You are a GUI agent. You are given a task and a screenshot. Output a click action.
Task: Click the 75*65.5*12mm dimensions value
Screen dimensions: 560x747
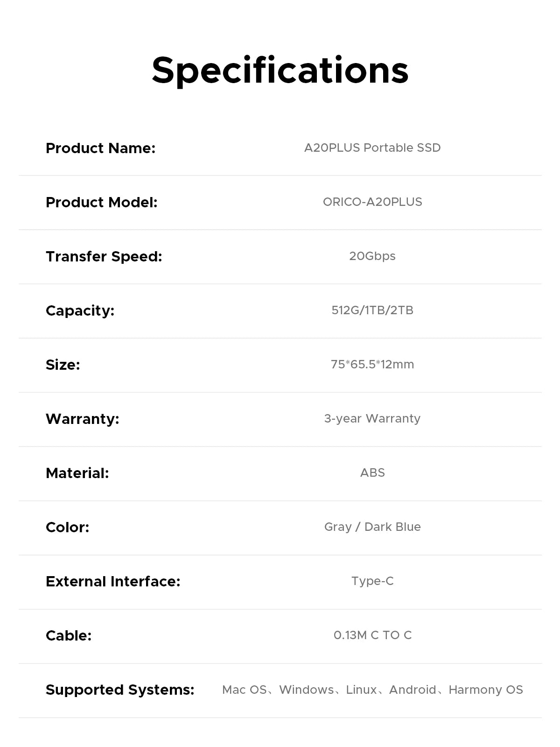point(372,365)
